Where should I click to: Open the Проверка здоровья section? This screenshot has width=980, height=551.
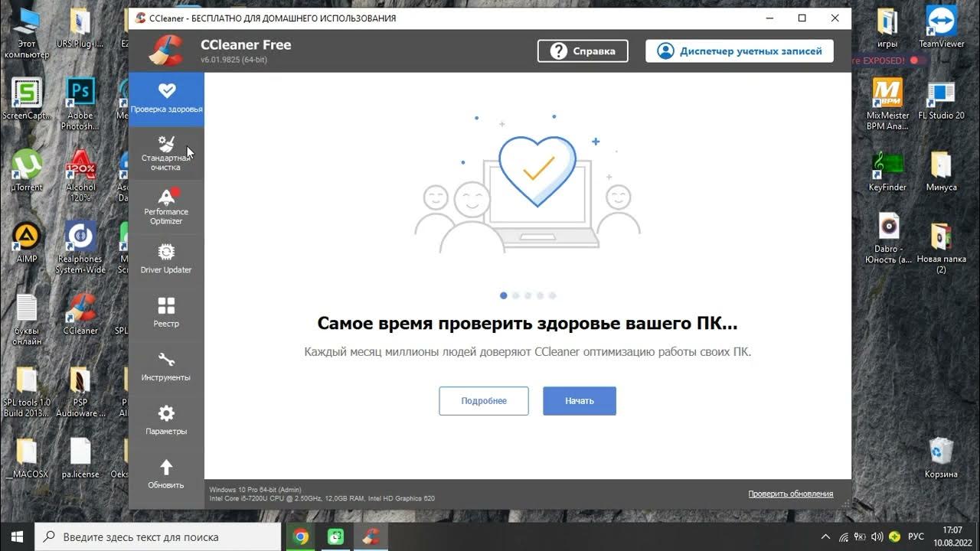[x=166, y=99]
